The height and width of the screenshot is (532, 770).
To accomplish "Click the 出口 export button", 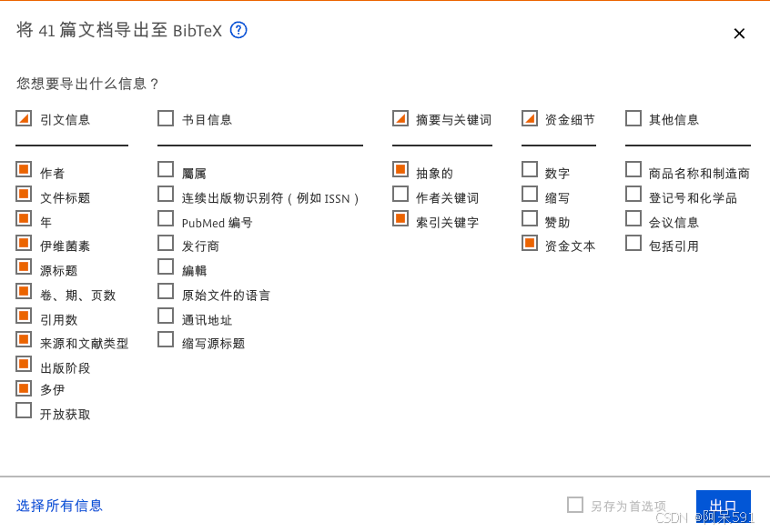I will pos(724,507).
